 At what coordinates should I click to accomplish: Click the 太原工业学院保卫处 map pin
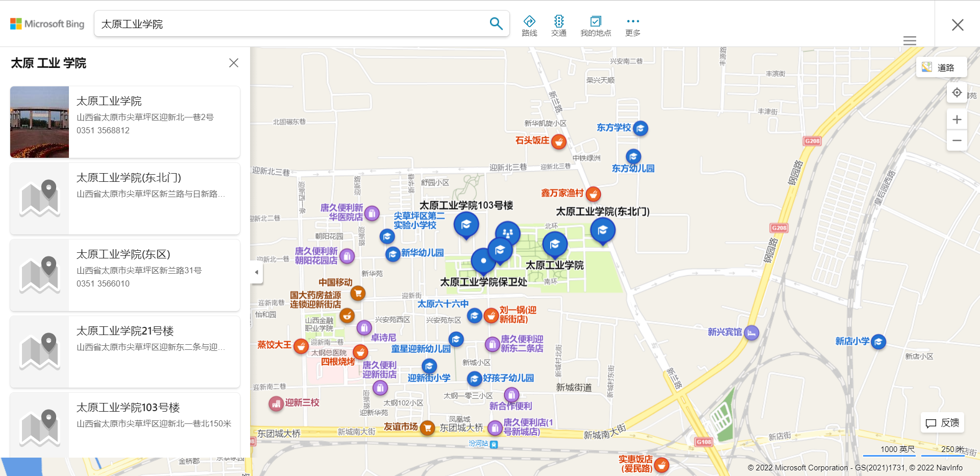483,261
